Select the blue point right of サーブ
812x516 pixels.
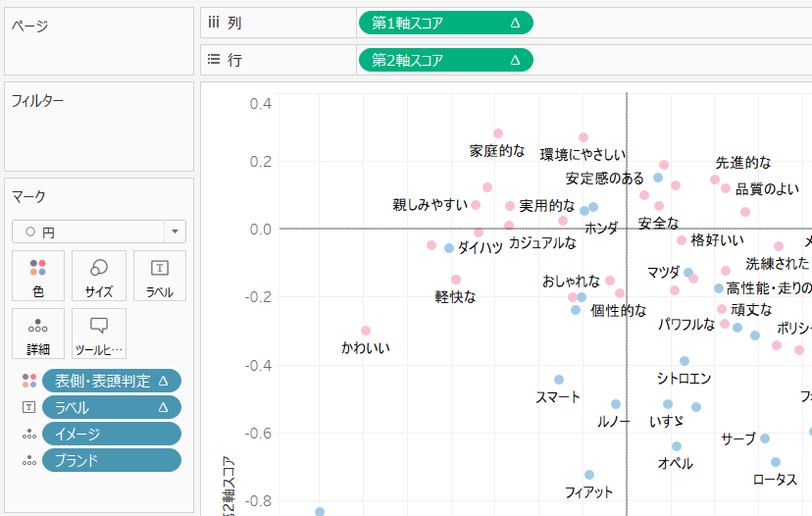pos(765,439)
